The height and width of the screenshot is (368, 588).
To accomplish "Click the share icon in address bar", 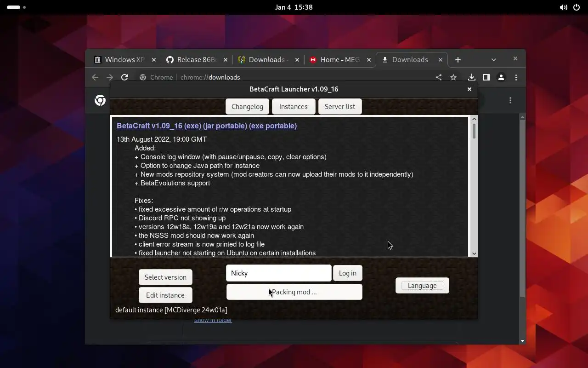I will tap(439, 77).
